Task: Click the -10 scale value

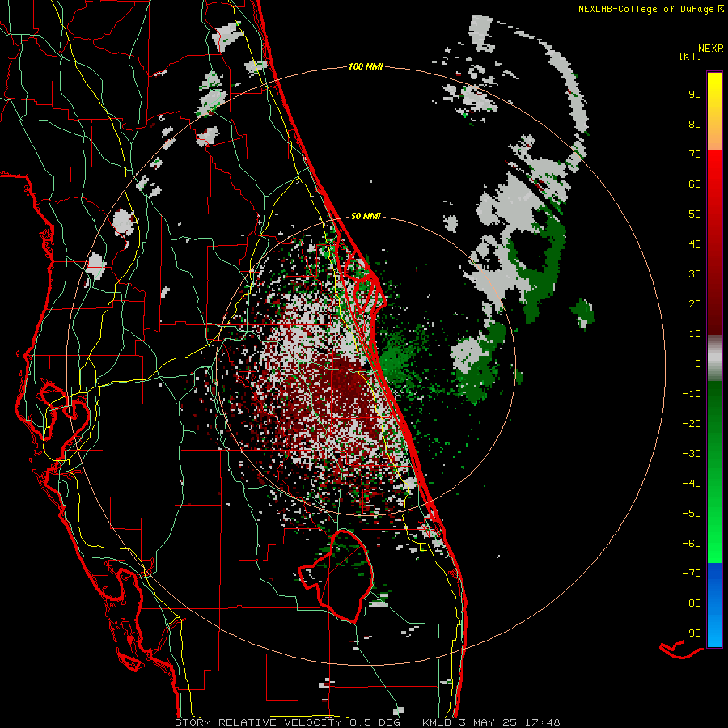Action: tap(692, 394)
